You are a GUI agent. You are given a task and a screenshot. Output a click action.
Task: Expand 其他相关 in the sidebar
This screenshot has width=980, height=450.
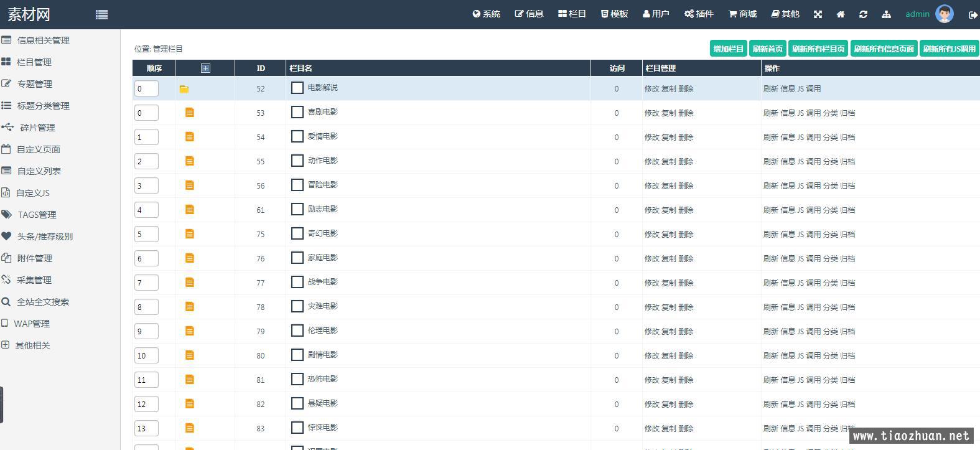[32, 345]
